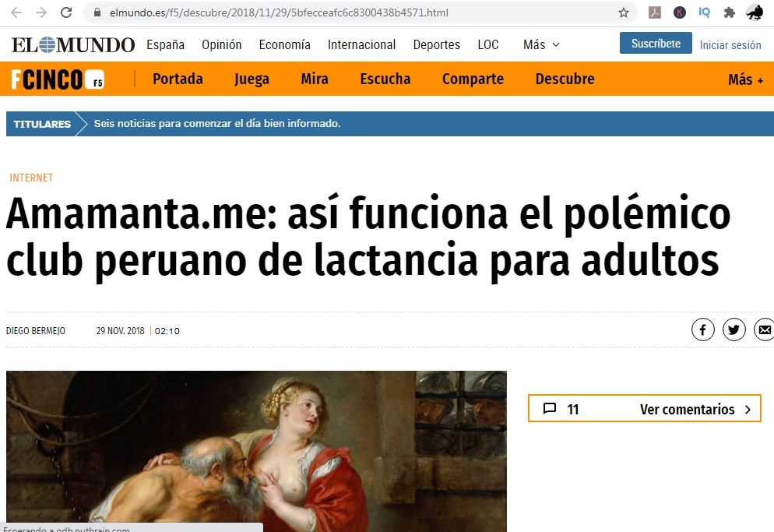Screen dimensions: 774x532
Task: Click the El Mundo logo
Action: [73, 45]
